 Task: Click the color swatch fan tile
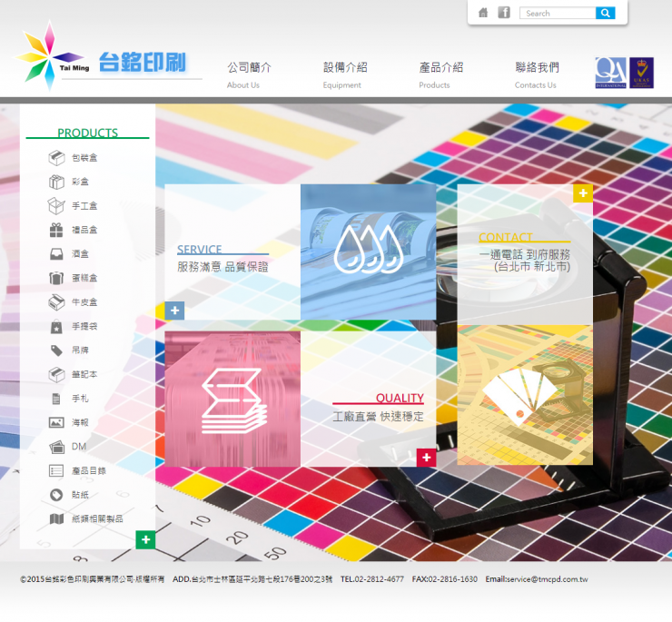click(524, 395)
